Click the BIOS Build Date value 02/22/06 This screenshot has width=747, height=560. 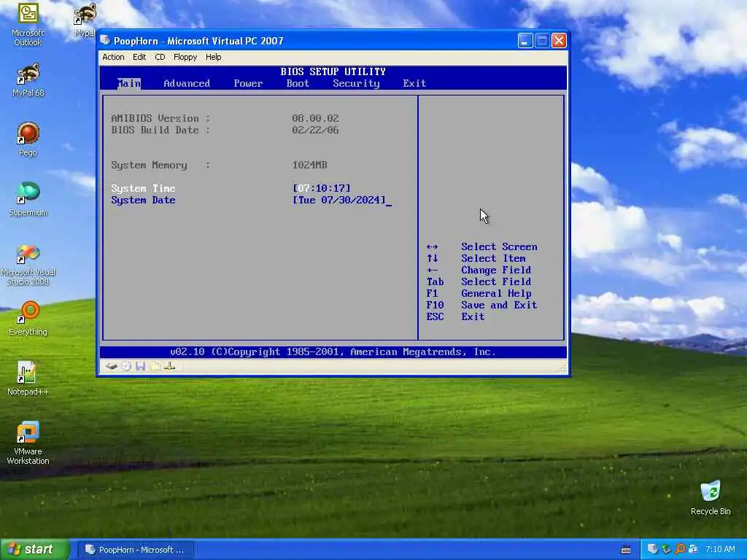[315, 130]
